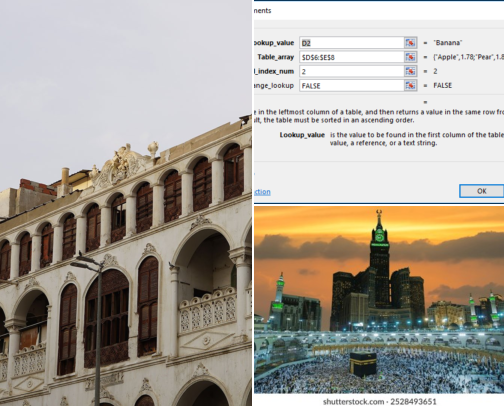Click the Lookup_value description label

[x=302, y=135]
